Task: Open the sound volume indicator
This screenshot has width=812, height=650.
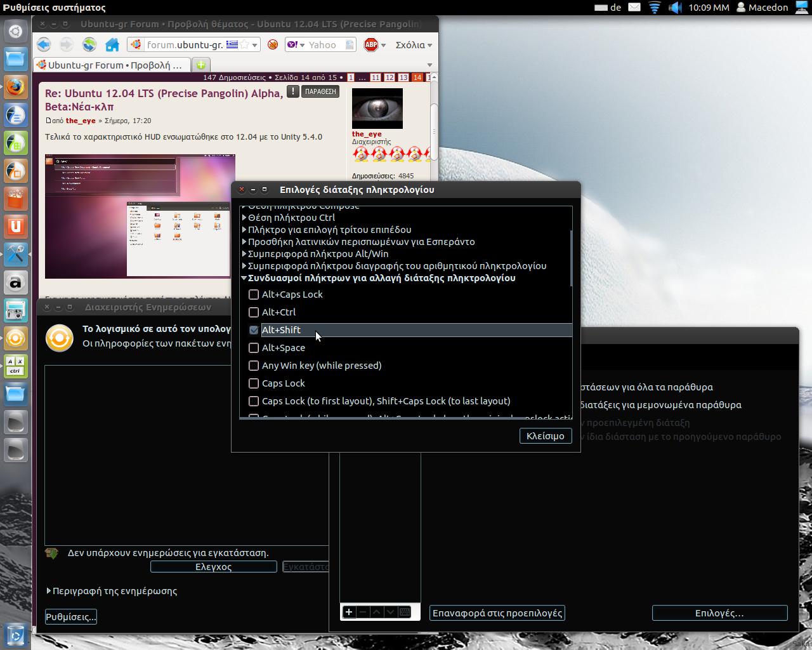Action: point(675,8)
